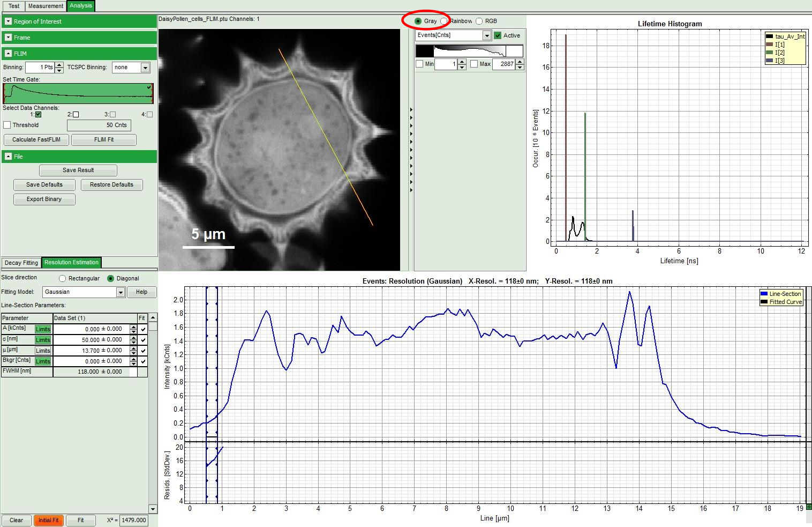Image resolution: width=812 pixels, height=527 pixels.
Task: Enable the Threshold checkbox
Action: (7, 125)
